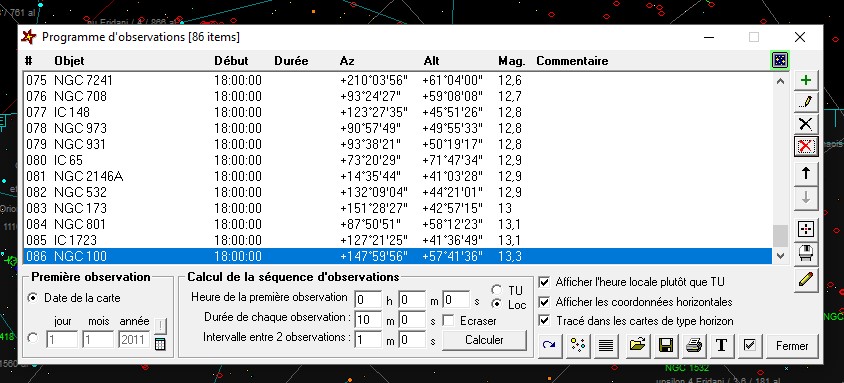Toggle the Ecraser checkbox
The image size is (844, 383).
tap(448, 321)
